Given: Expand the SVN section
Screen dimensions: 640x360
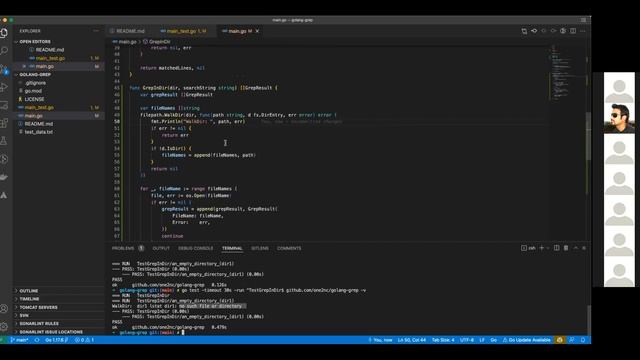Looking at the screenshot, I should click(24, 315).
